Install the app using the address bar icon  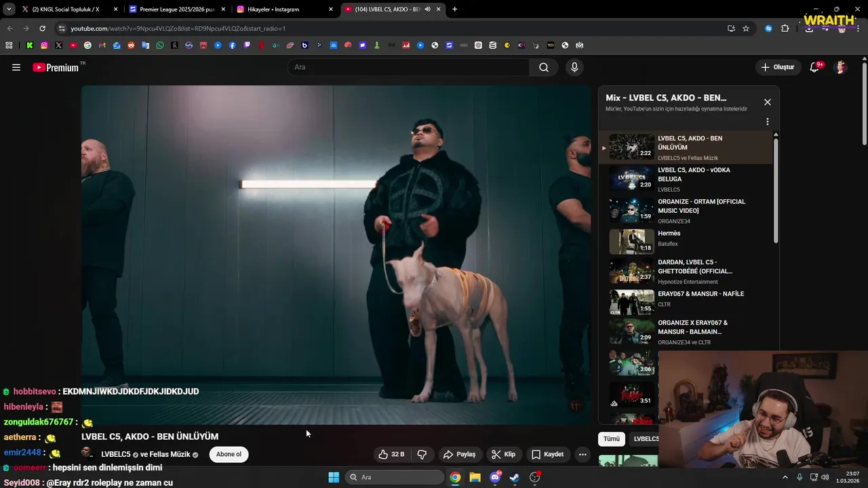click(731, 28)
